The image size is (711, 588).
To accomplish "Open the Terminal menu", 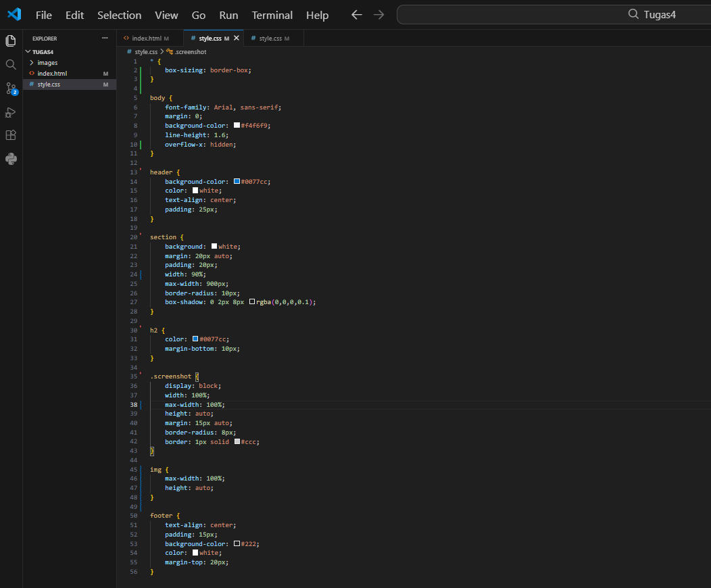I will (272, 15).
